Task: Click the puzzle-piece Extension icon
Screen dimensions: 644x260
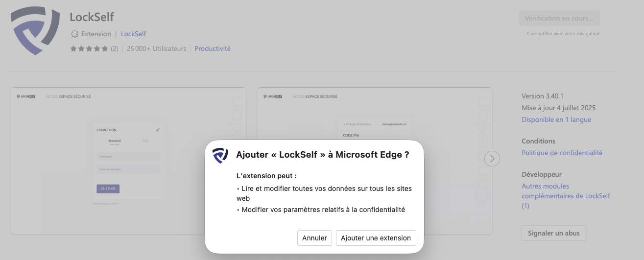Action: [74, 34]
